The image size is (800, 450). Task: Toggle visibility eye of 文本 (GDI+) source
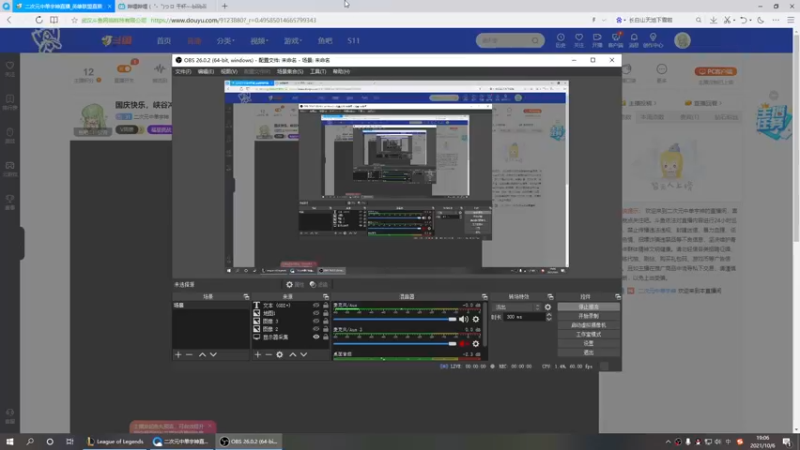(316, 305)
